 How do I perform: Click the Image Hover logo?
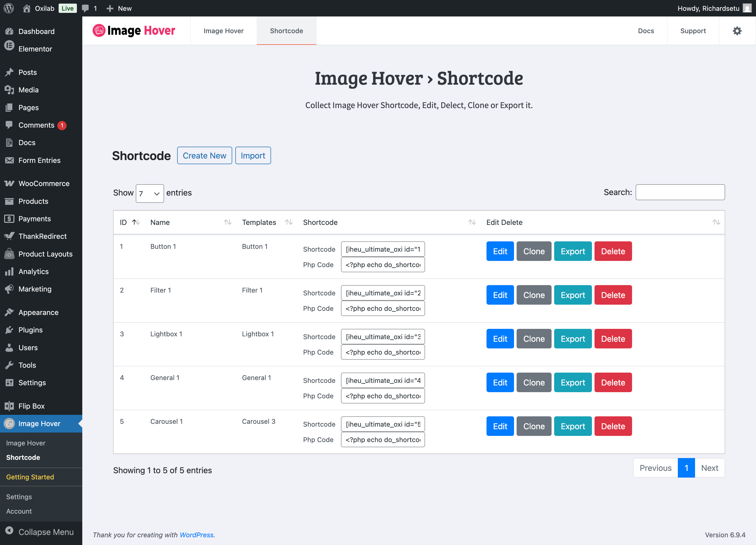[x=134, y=31]
